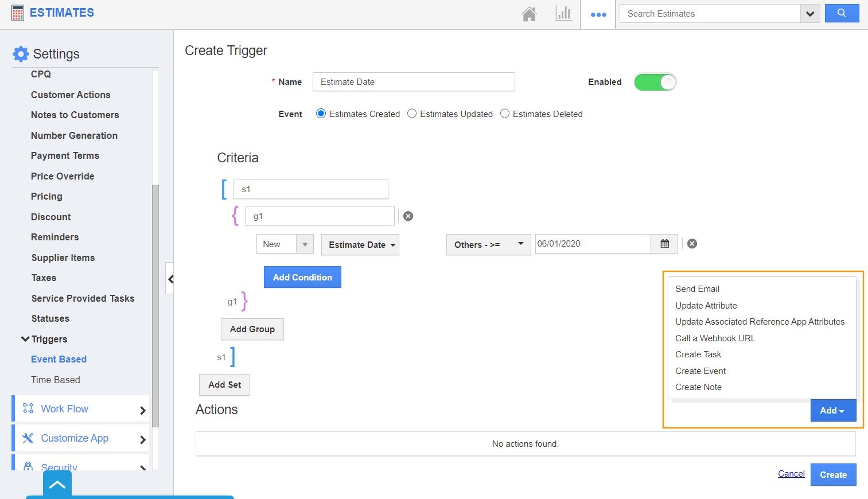Screen dimensions: 868x499
Task: Click the Work Flow section icon
Action: pos(28,408)
